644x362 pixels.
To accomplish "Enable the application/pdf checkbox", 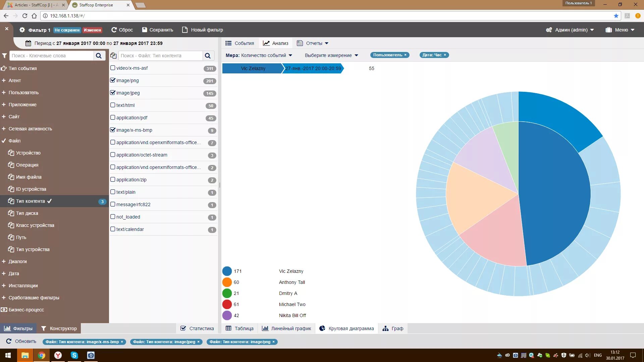I will (113, 117).
